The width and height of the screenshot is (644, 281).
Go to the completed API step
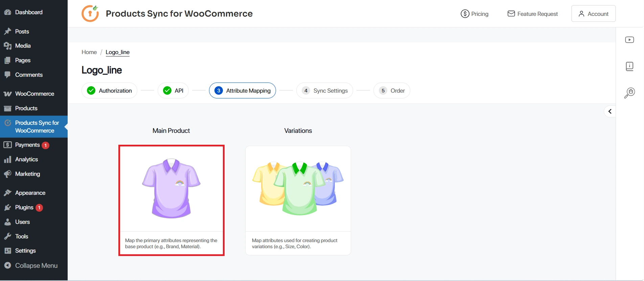[x=173, y=91]
